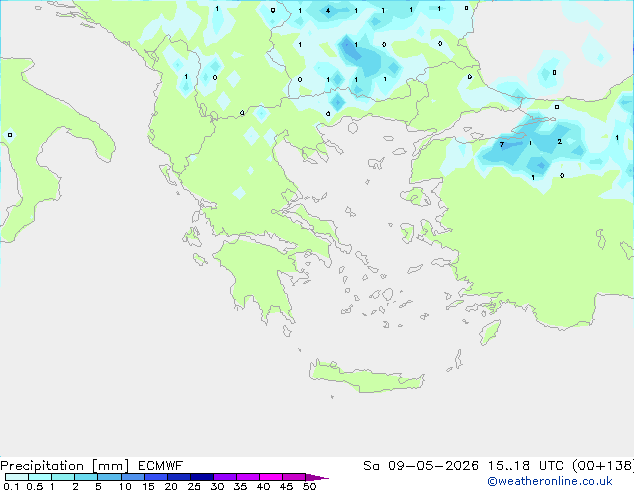Screen dimensions: 634x490
Task: Click legend scale label "50"
Action: click(x=309, y=486)
